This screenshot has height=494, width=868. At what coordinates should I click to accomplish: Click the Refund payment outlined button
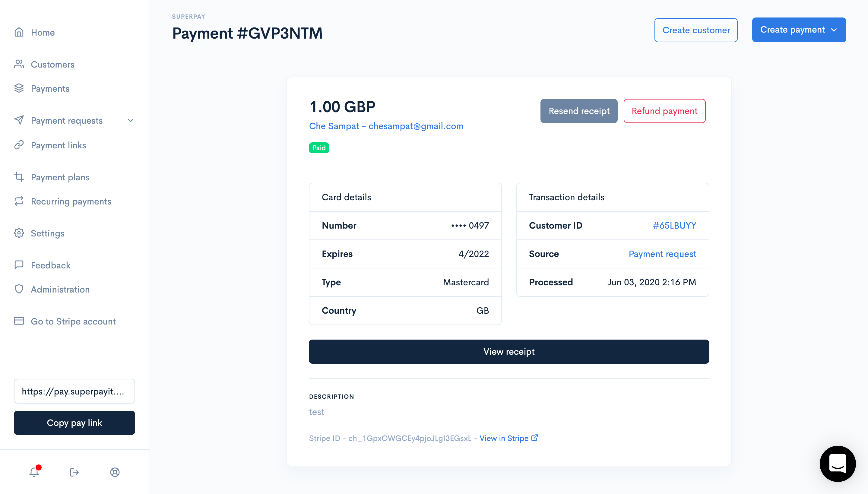tap(664, 111)
